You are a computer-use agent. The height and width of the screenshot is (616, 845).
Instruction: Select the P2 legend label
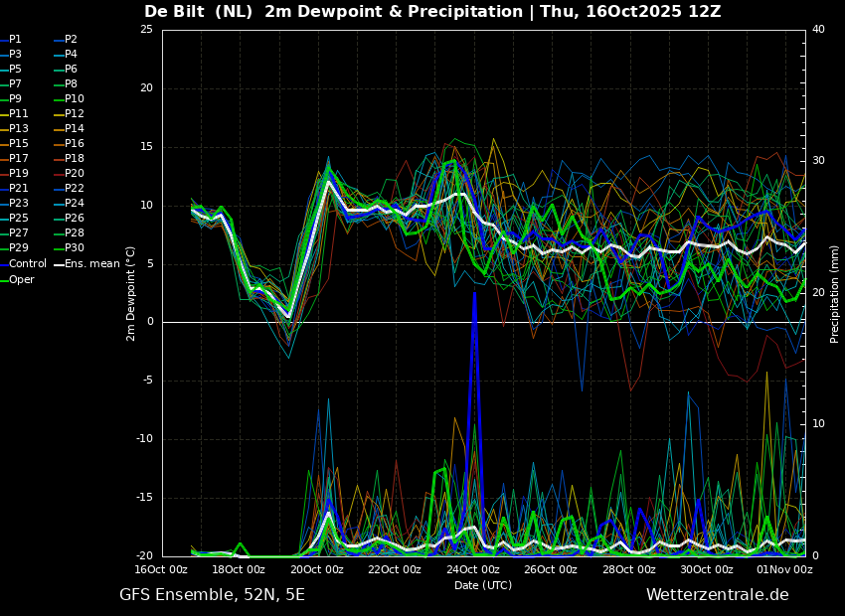pyautogui.click(x=72, y=40)
